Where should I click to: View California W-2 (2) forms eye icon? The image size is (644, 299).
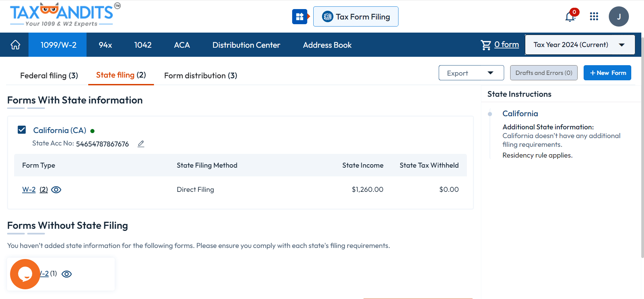pyautogui.click(x=56, y=190)
